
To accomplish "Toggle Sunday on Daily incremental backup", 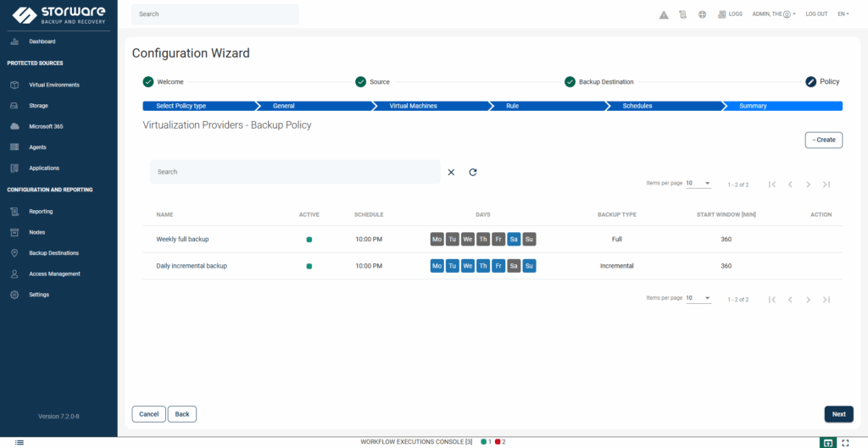I will (529, 266).
